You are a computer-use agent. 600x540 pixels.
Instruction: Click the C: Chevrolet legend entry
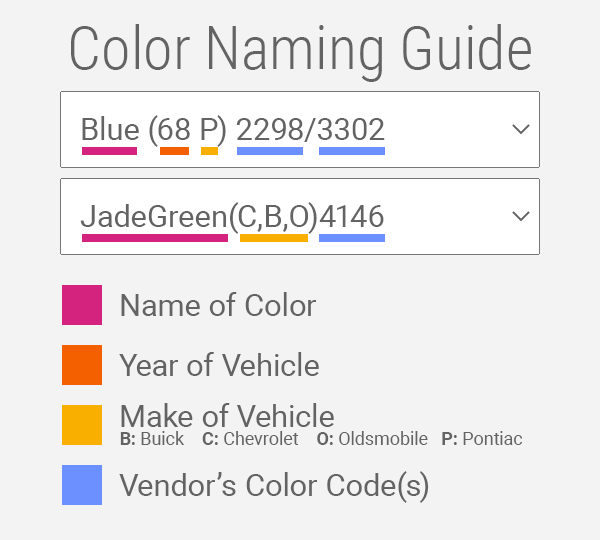(250, 439)
